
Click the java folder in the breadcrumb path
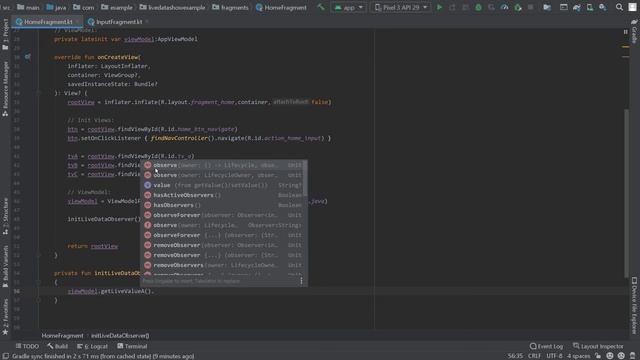(56, 7)
